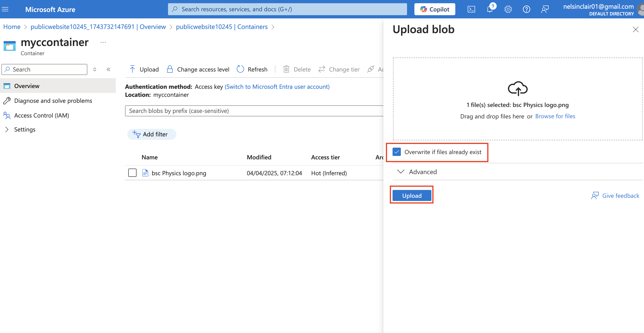This screenshot has width=644, height=333.
Task: Go to Home breadcrumb
Action: [12, 27]
